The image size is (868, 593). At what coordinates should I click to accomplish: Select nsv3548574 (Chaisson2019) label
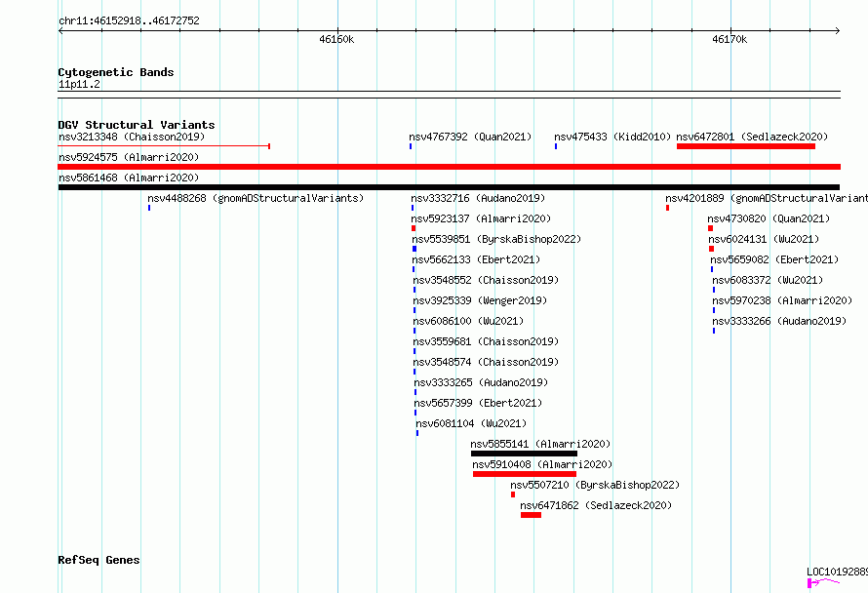[x=486, y=362]
